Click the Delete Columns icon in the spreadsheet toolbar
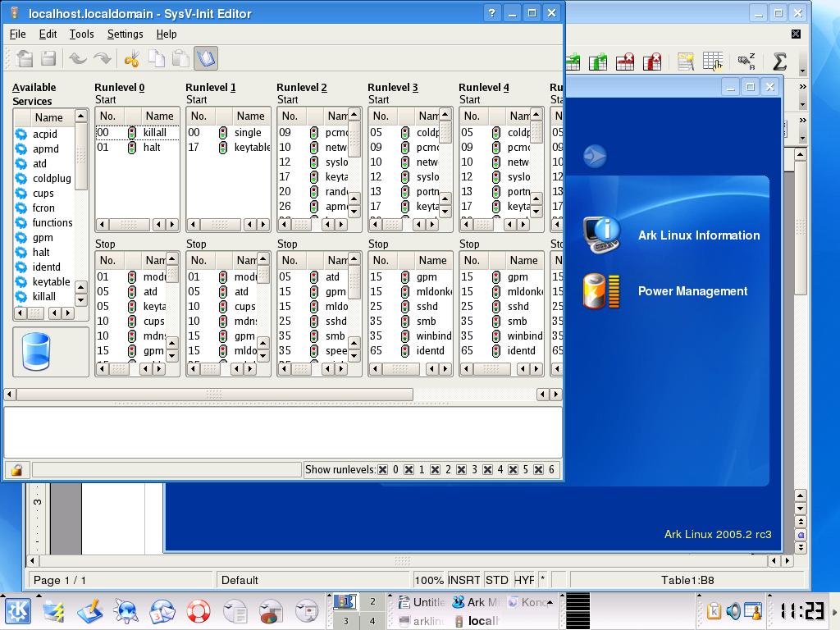 click(x=652, y=62)
